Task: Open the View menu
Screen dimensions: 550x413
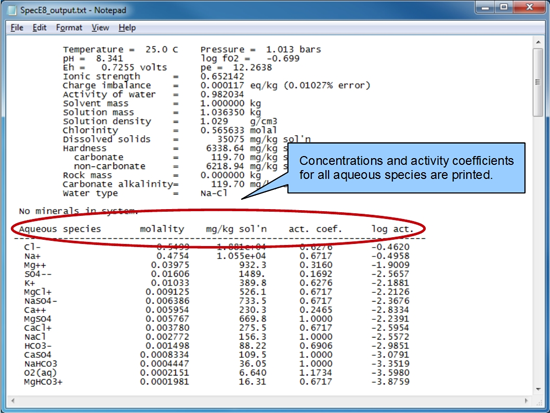Action: (x=100, y=28)
